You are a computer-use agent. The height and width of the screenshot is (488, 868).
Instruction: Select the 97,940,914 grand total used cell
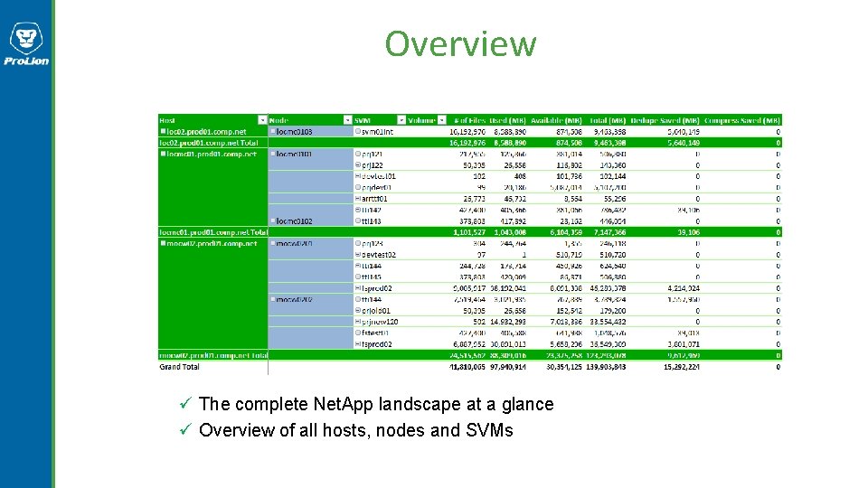[507, 366]
